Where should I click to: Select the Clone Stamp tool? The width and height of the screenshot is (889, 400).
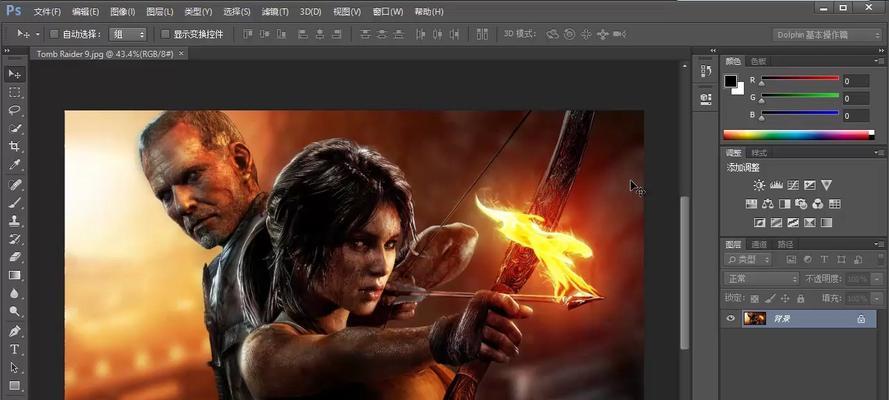coord(15,221)
